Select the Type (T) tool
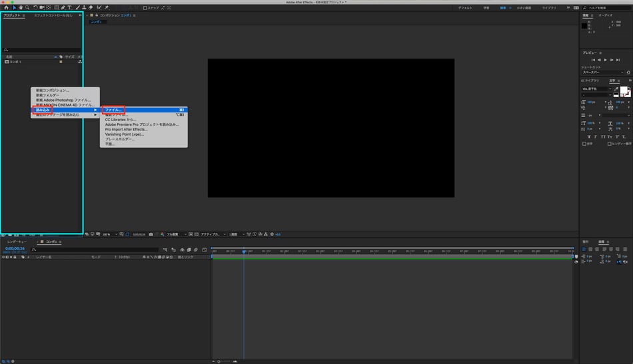 (x=69, y=8)
